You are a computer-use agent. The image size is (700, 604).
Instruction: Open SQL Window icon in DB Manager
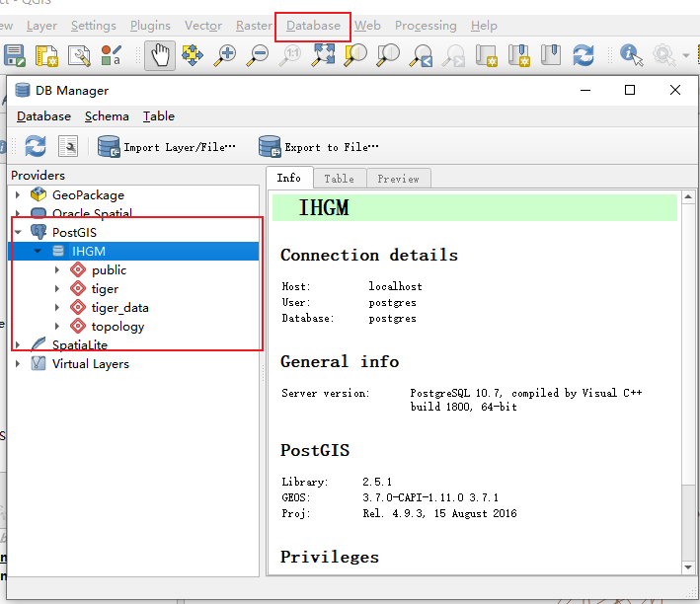68,146
